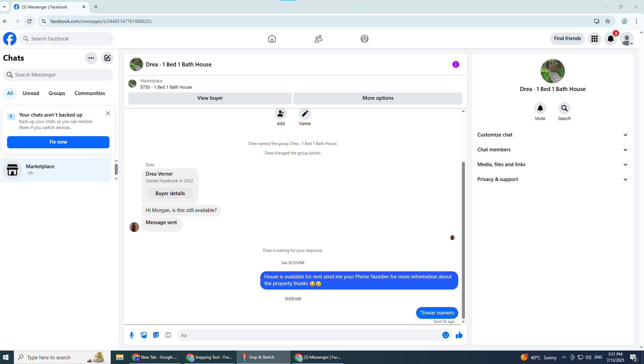
Task: Open the Facebook menu grid icon
Action: 595,39
